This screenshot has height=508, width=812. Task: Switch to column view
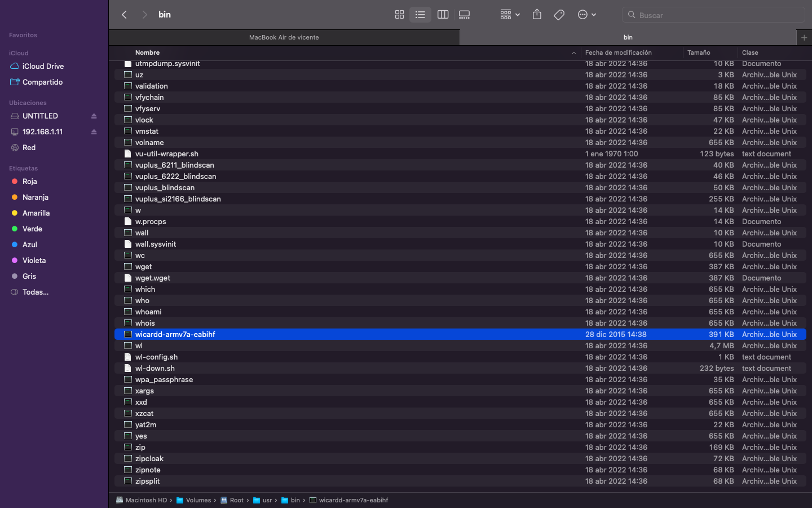pyautogui.click(x=443, y=15)
